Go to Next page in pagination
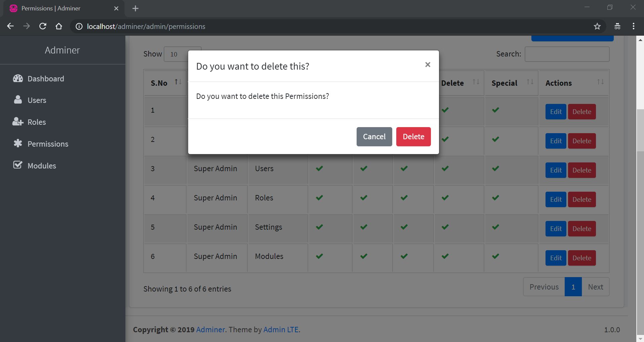This screenshot has height=342, width=644. (x=595, y=287)
